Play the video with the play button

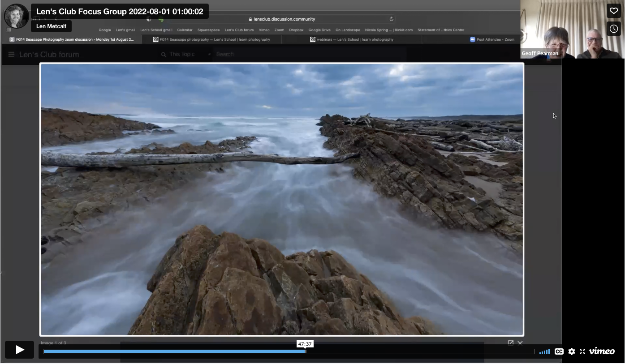click(x=19, y=349)
